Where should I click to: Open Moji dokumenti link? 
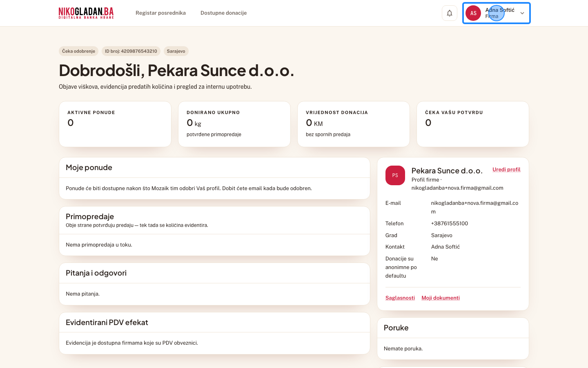click(441, 298)
